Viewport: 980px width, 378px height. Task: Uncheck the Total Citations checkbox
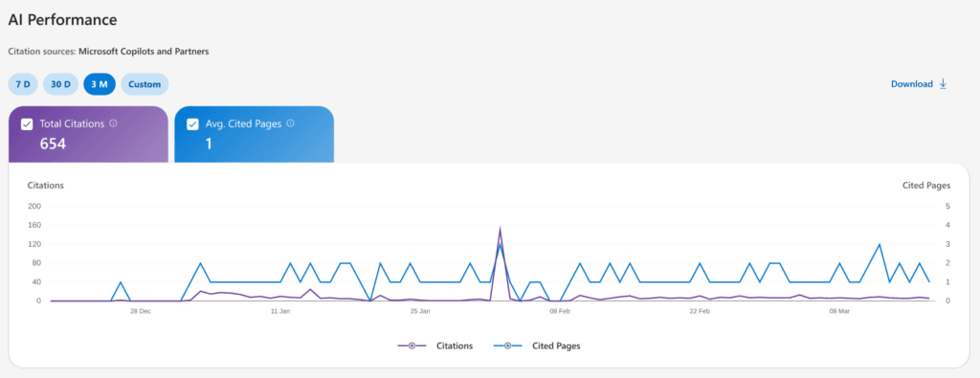click(27, 124)
